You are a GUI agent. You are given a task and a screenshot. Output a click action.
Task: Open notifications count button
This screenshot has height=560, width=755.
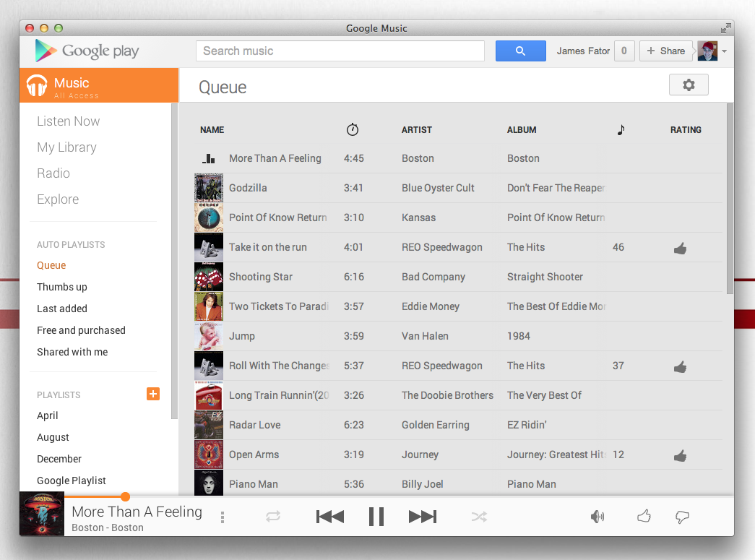[x=624, y=51]
